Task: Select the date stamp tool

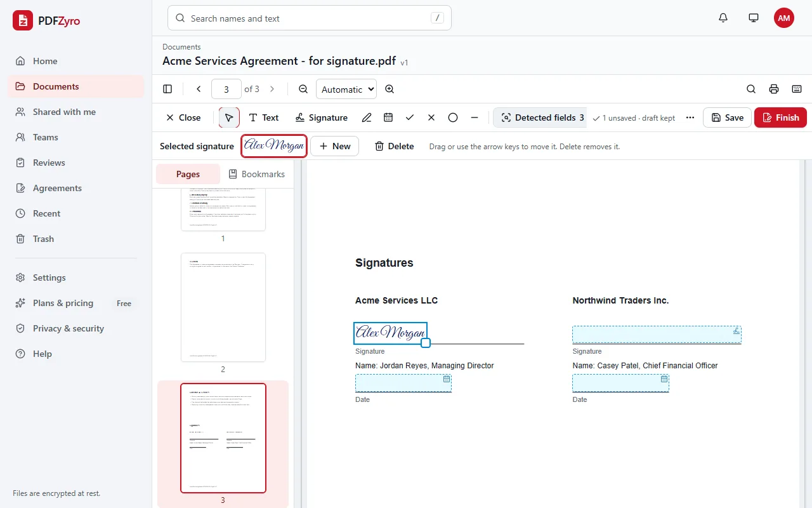Action: [388, 117]
